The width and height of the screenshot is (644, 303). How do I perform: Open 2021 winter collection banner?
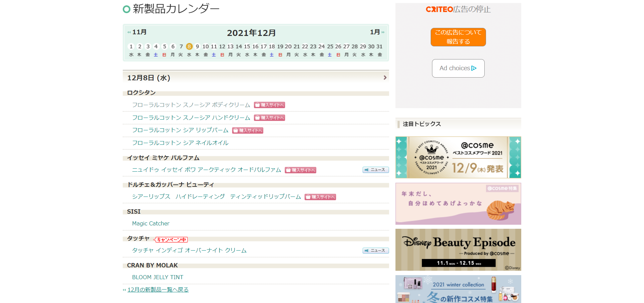pyautogui.click(x=458, y=289)
